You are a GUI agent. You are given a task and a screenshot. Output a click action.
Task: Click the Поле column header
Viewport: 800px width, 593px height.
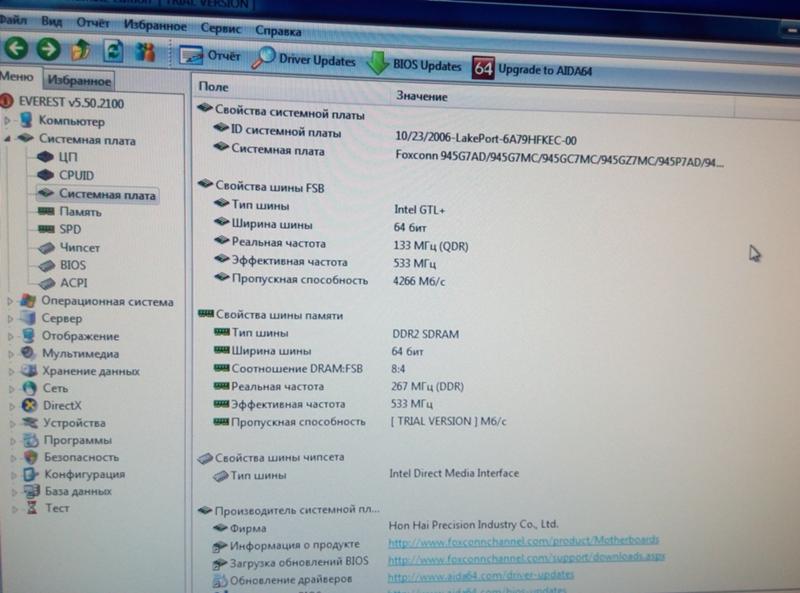coord(213,87)
